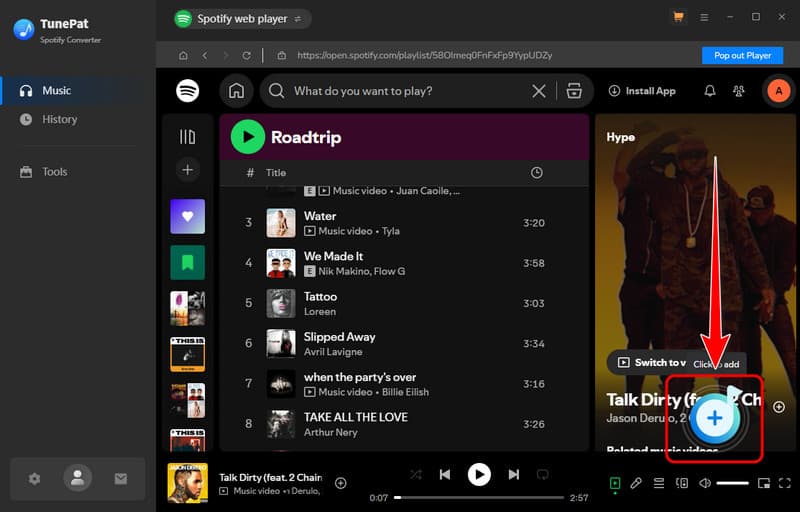Toggle repeat mode
Image resolution: width=800 pixels, height=512 pixels.
(x=543, y=474)
